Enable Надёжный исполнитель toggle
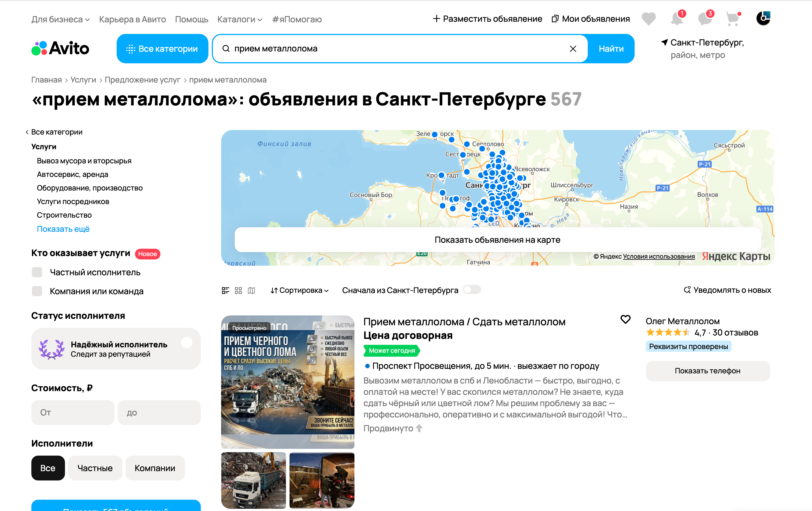The width and height of the screenshot is (812, 511). 186,343
